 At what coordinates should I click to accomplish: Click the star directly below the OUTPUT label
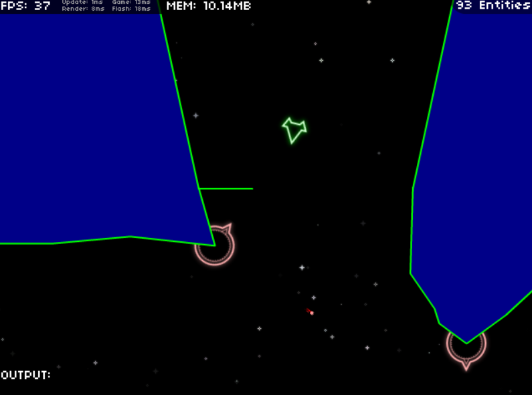click(58, 367)
